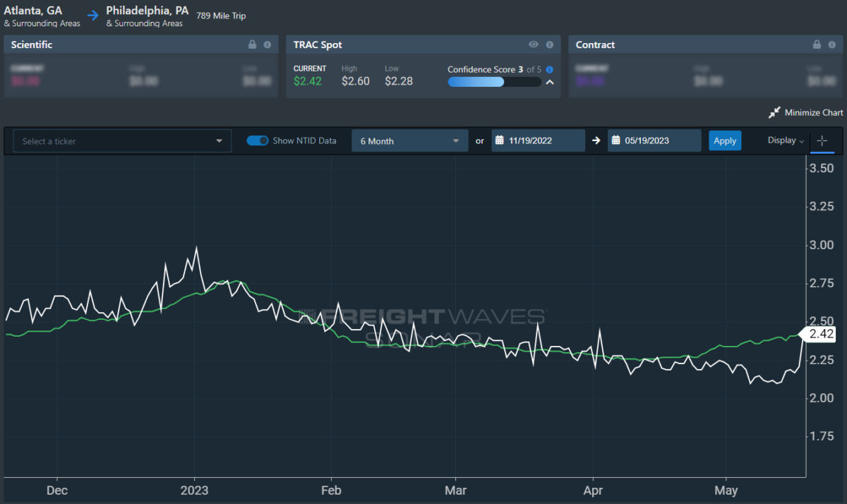The width and height of the screenshot is (847, 504).
Task: Click the current value $2.42
Action: pos(308,81)
